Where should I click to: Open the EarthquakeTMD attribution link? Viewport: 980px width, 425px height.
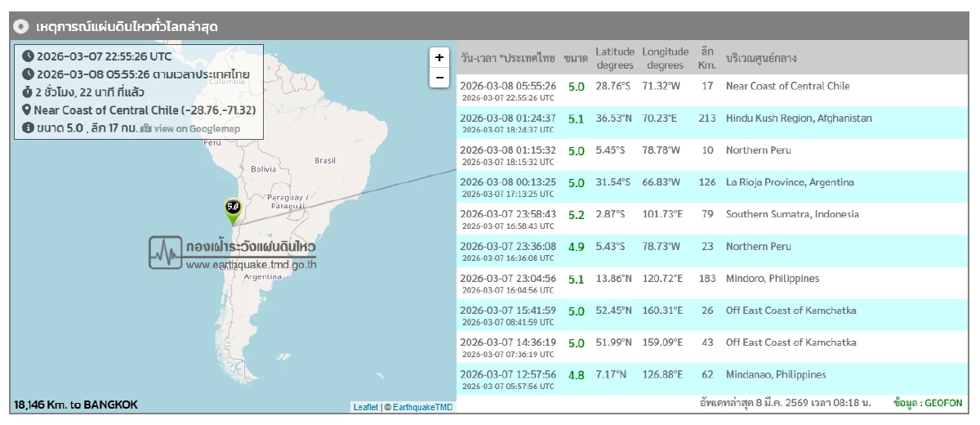(422, 406)
